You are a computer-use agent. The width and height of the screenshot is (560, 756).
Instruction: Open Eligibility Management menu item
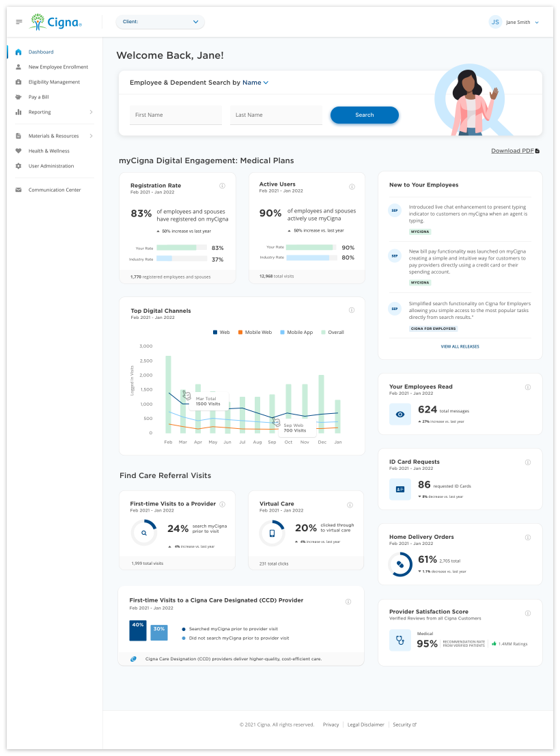click(x=54, y=82)
